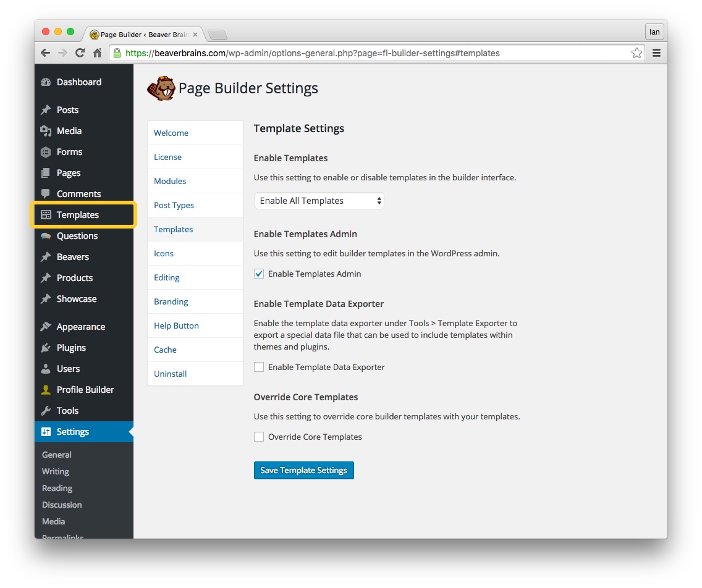
Task: Click the Settings sliders icon
Action: point(46,432)
